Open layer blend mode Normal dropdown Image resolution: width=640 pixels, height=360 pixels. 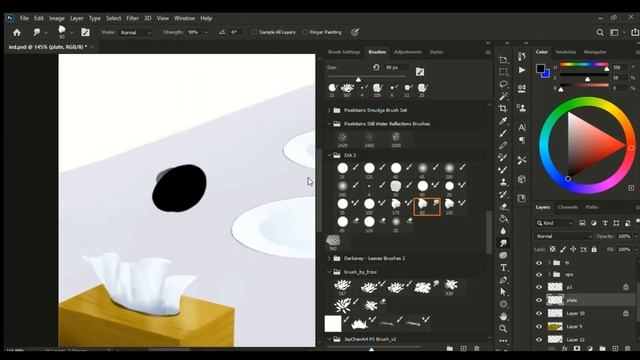(x=564, y=236)
